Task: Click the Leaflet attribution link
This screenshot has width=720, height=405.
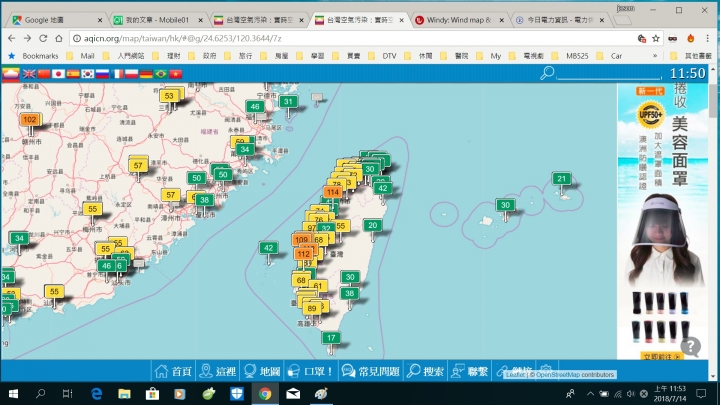Action: click(515, 375)
